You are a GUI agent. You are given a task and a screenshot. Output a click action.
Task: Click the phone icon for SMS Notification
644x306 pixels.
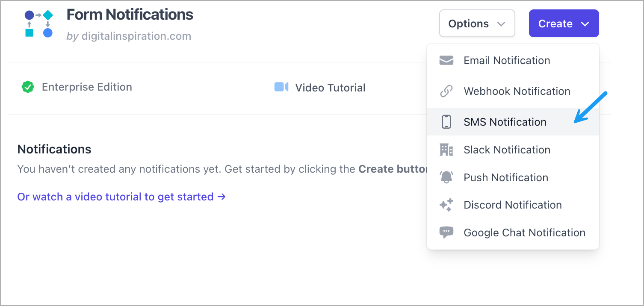point(446,122)
